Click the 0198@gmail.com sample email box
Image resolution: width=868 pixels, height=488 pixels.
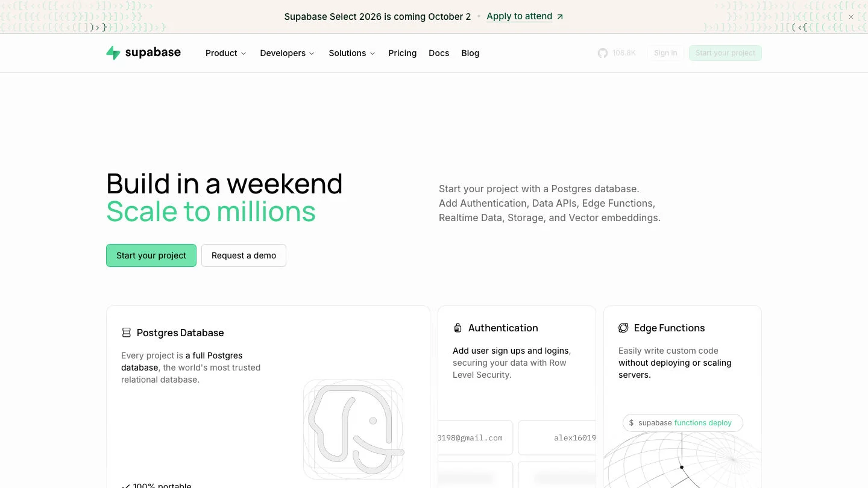pyautogui.click(x=475, y=438)
